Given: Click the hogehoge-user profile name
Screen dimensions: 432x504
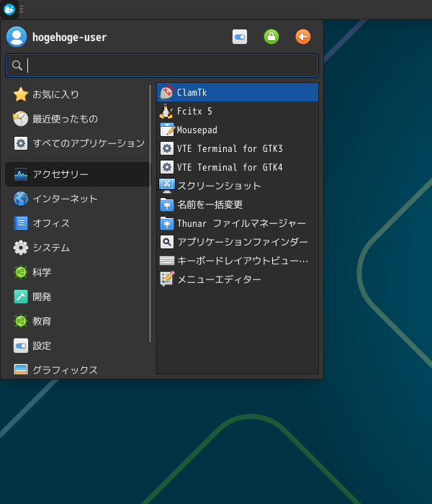Looking at the screenshot, I should [x=69, y=37].
